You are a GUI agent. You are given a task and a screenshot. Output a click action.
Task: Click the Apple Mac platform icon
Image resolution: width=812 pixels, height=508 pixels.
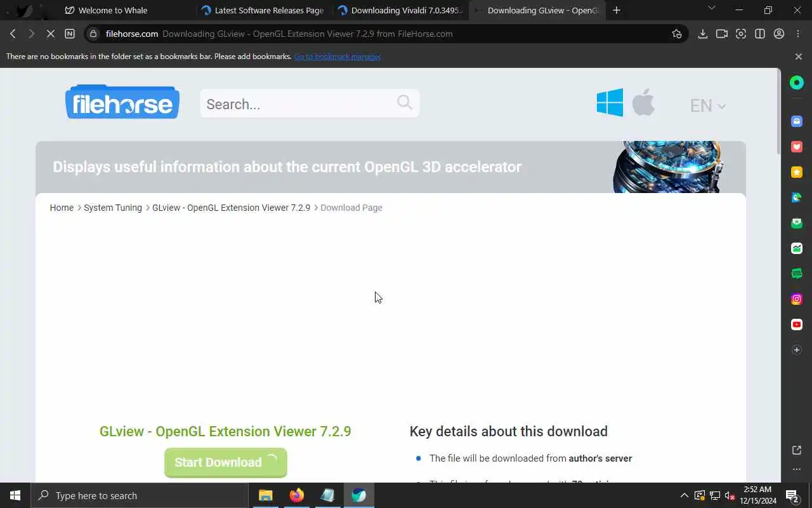[643, 102]
